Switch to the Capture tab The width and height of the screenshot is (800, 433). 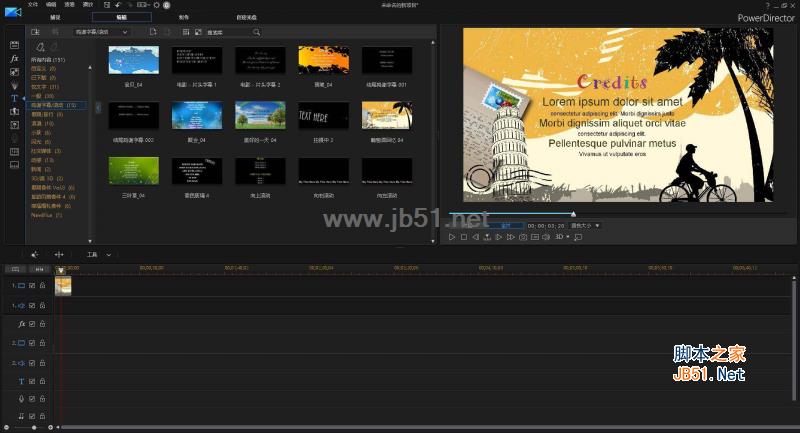pyautogui.click(x=55, y=17)
